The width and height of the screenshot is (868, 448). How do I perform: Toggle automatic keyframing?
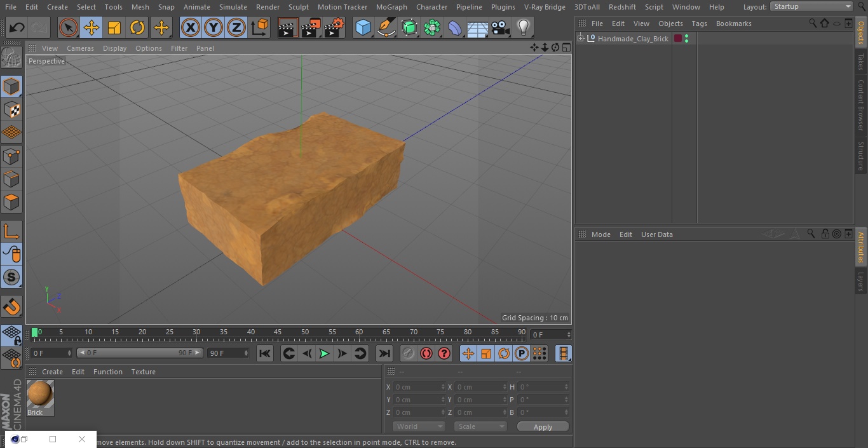426,353
